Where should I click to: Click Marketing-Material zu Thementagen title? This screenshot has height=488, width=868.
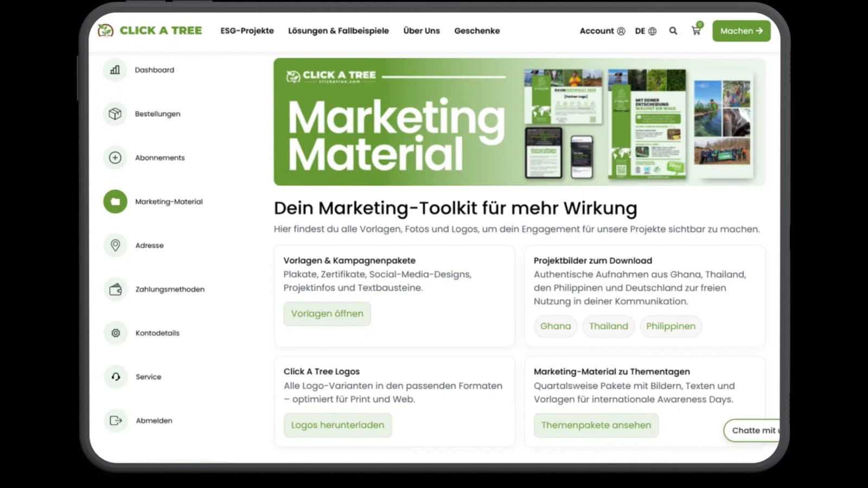tap(612, 371)
